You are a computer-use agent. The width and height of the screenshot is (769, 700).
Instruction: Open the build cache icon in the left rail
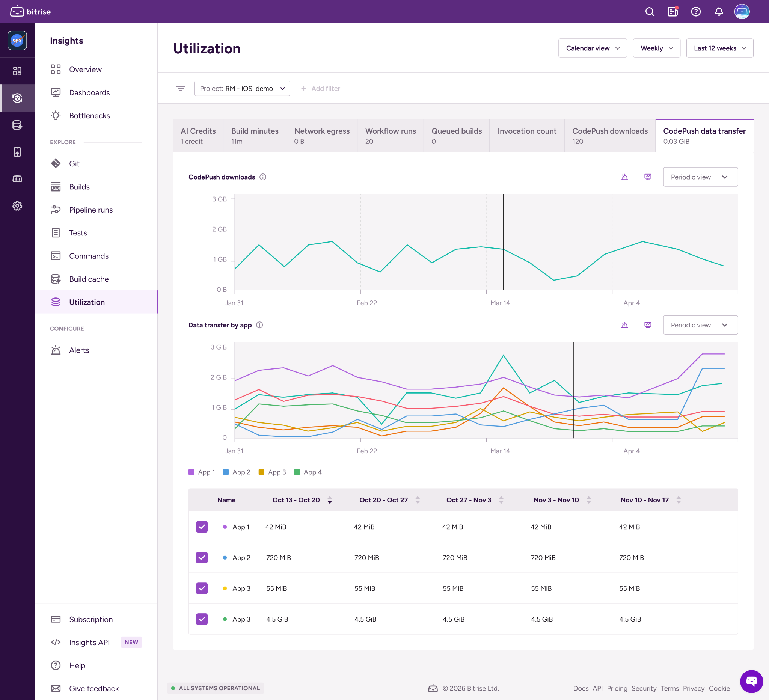tap(17, 125)
